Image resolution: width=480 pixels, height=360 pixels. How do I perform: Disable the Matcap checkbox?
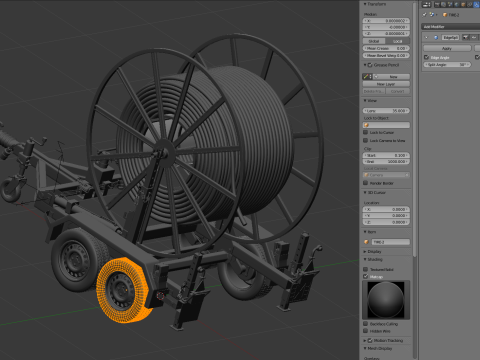(x=366, y=276)
